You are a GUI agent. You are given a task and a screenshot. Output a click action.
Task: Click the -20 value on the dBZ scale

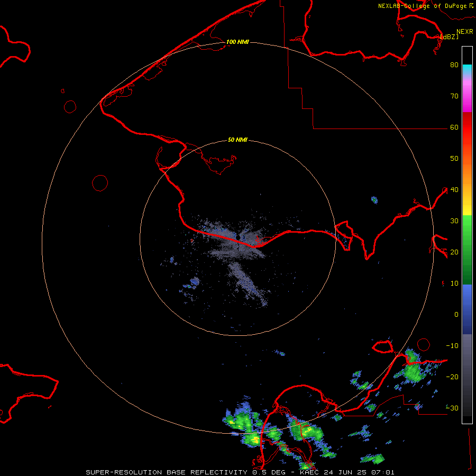(452, 377)
